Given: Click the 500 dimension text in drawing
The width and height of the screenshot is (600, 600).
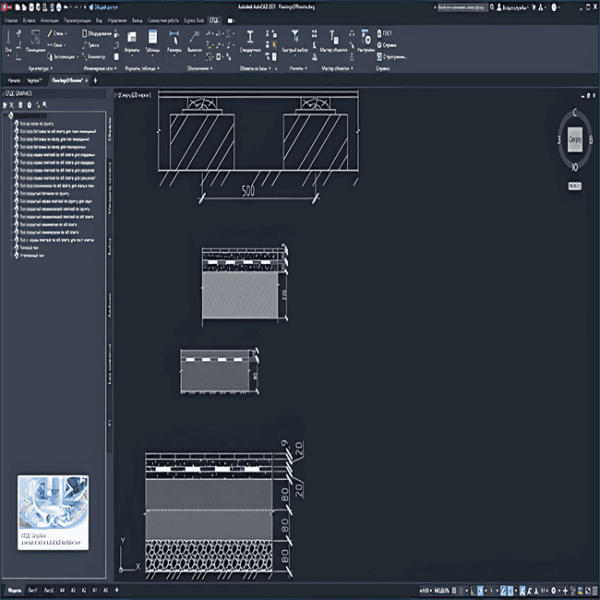Looking at the screenshot, I should pyautogui.click(x=248, y=191).
